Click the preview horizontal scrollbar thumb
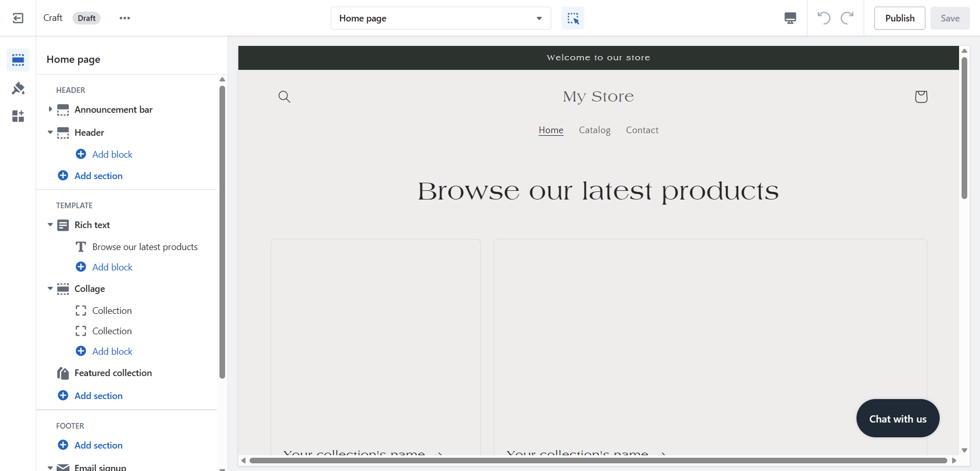The height and width of the screenshot is (471, 980). point(598,460)
